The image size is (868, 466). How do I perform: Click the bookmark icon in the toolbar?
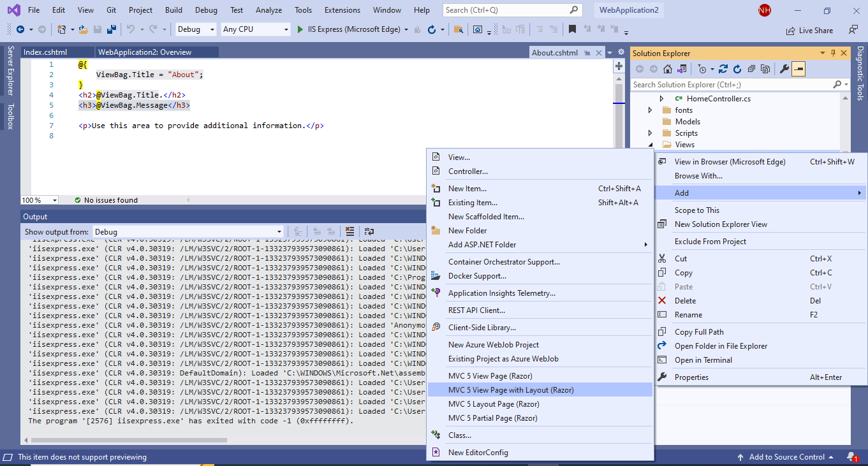pyautogui.click(x=572, y=29)
